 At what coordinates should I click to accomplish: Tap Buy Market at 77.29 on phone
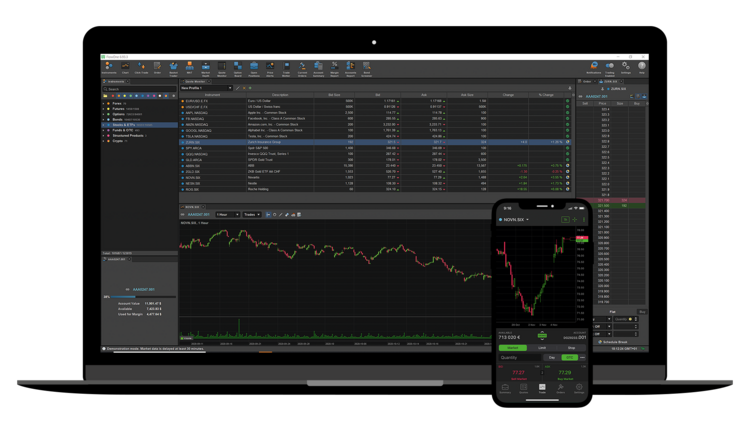565,373
